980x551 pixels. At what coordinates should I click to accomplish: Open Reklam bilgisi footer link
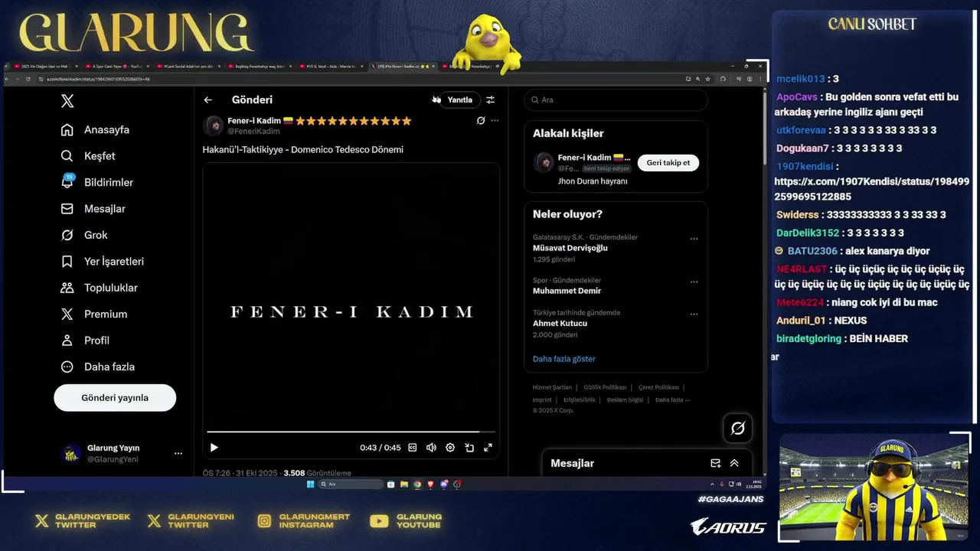click(626, 399)
